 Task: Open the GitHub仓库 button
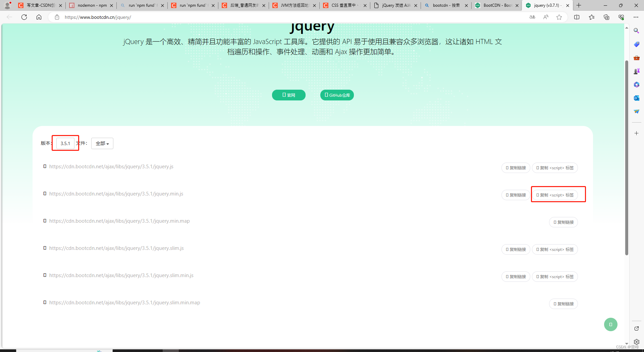[337, 95]
